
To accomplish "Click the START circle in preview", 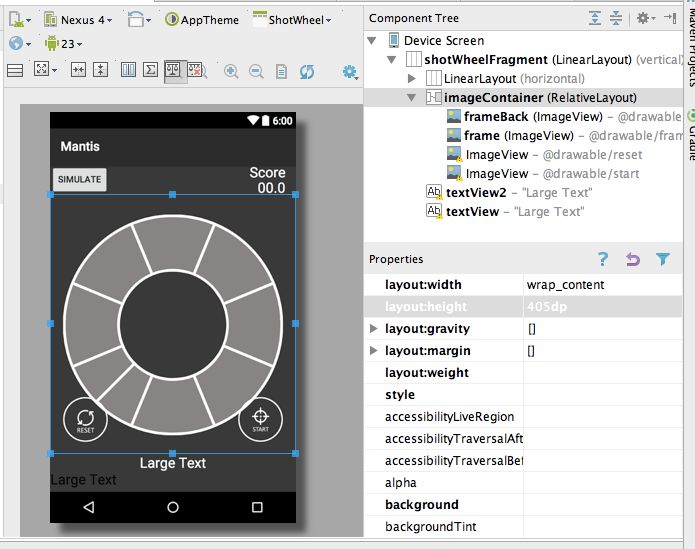I will click(260, 419).
